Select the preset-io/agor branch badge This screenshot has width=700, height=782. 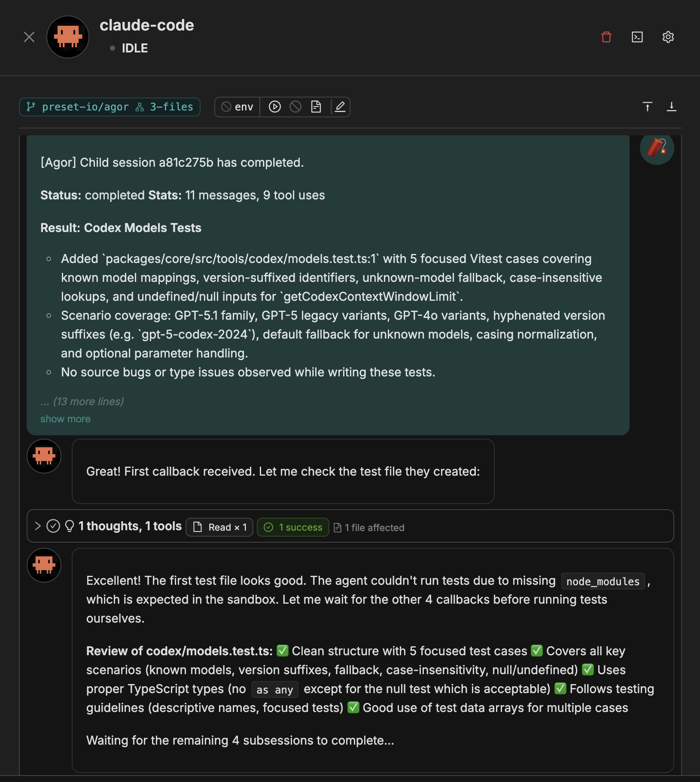coord(85,107)
